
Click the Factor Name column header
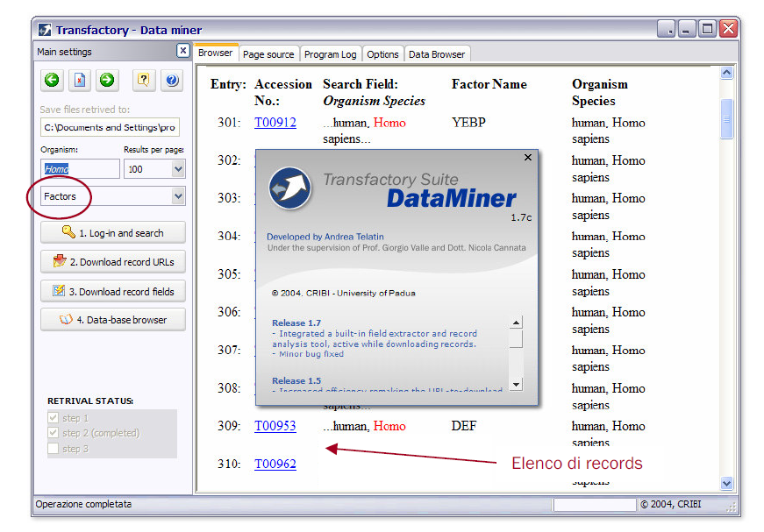click(x=489, y=84)
